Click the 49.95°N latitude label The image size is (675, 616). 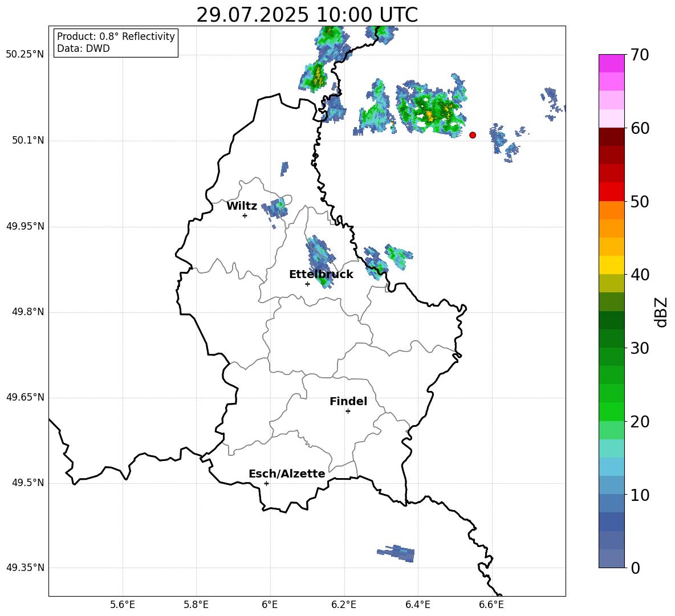tap(25, 226)
